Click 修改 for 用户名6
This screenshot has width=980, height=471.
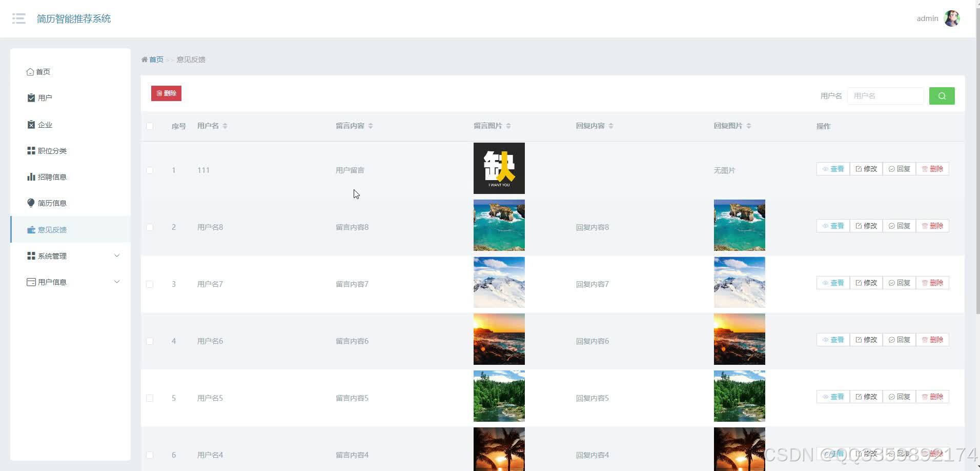coord(866,340)
